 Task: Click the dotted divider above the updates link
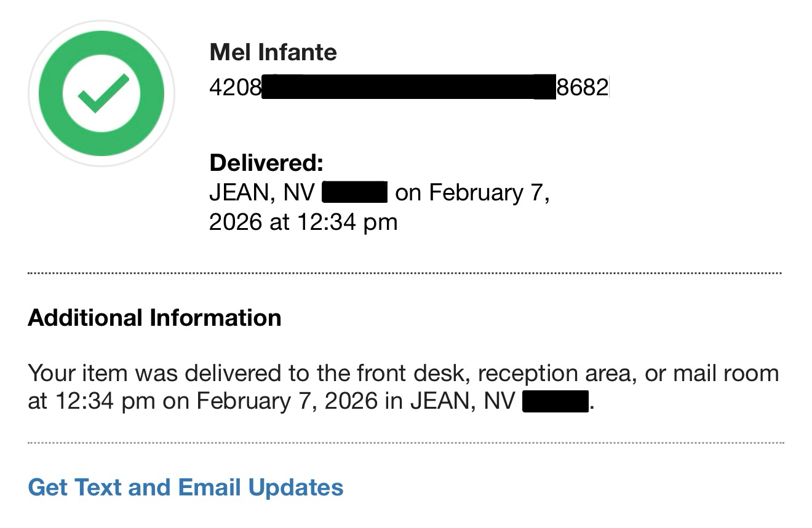tap(405, 443)
